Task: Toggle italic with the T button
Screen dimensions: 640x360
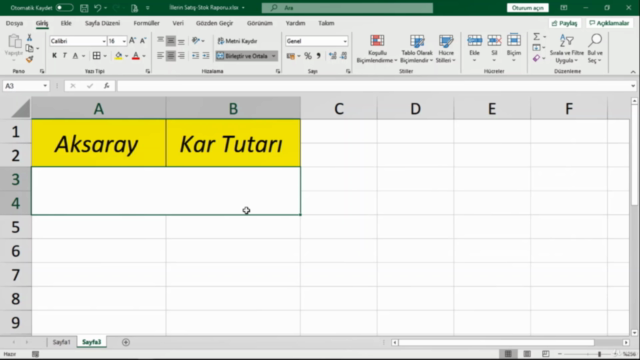Action: pyautogui.click(x=64, y=56)
